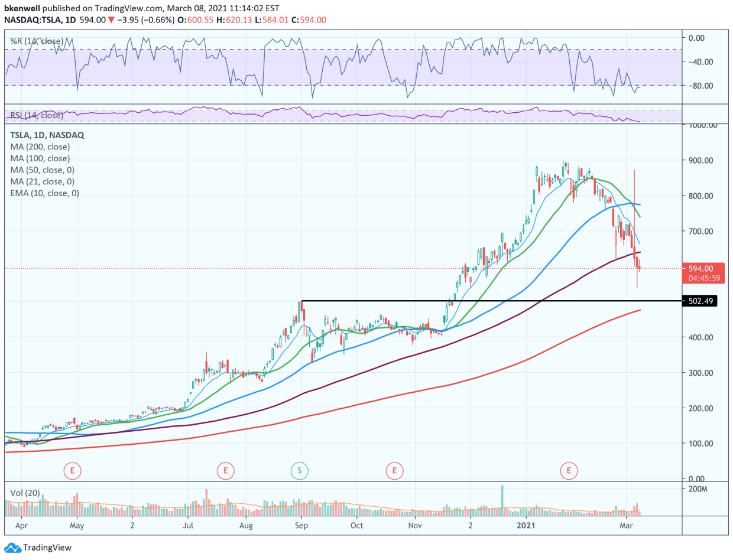Select the EMA (10, close, 0) legend entry
Image resolution: width=733 pixels, height=560 pixels.
pyautogui.click(x=44, y=193)
